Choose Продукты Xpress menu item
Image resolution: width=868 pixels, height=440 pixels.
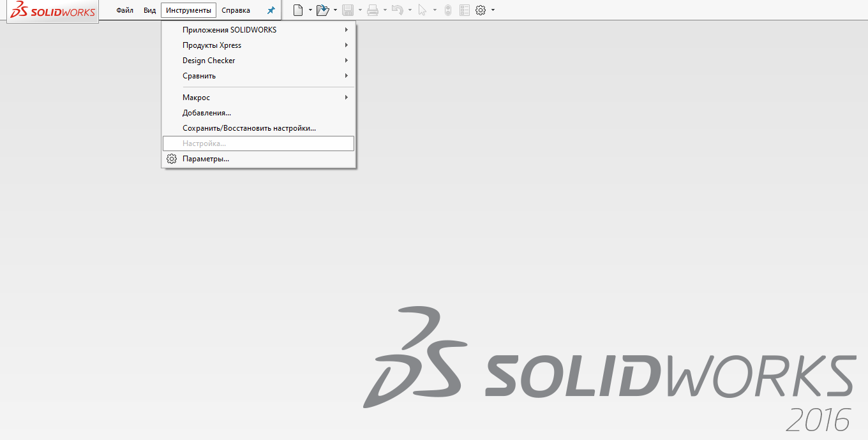(258, 45)
